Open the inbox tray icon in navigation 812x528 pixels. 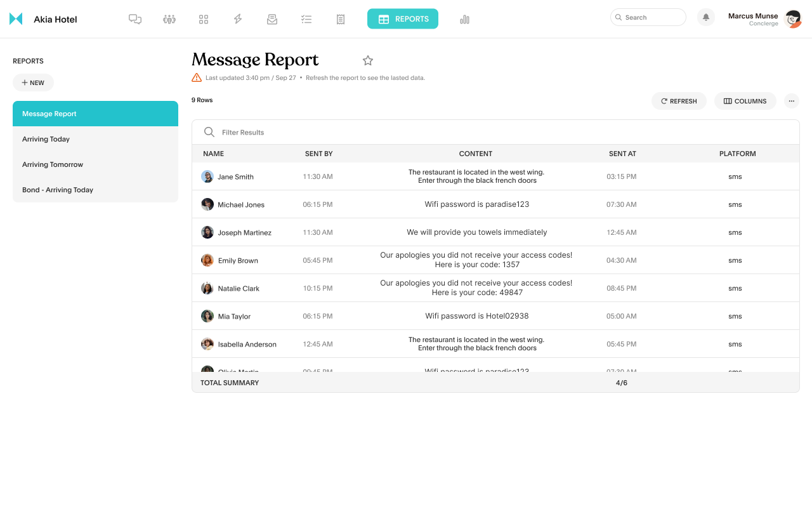click(x=272, y=19)
